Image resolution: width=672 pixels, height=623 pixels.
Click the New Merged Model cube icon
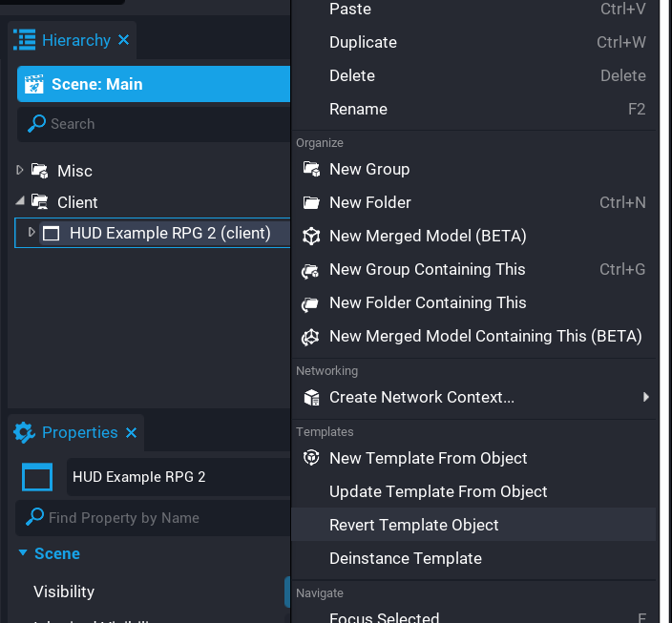311,236
